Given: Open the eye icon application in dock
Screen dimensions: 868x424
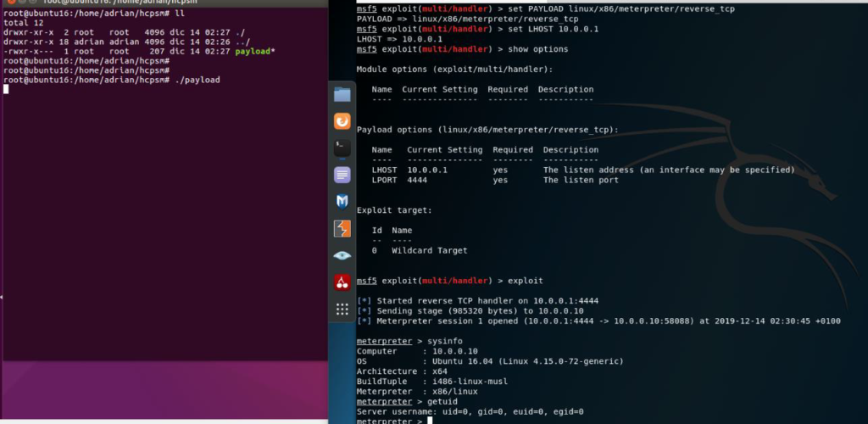Looking at the screenshot, I should [x=342, y=255].
